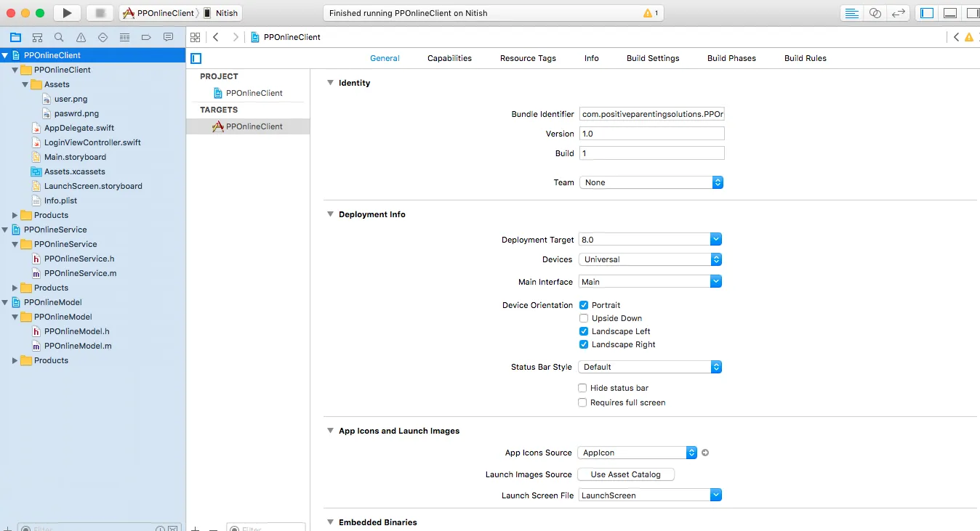Expand Products group under PPOnlineModel
Screen dimensions: 980x531
click(x=15, y=360)
